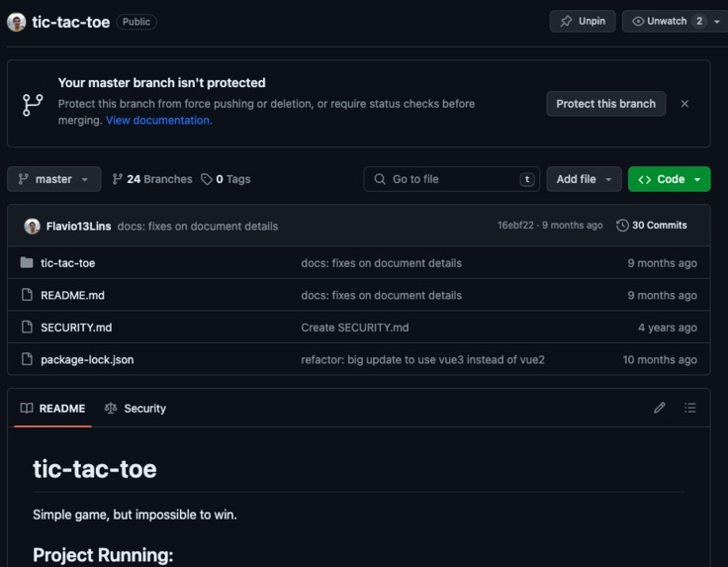This screenshot has height=567, width=728.
Task: Switch to the Security tab
Action: (136, 409)
